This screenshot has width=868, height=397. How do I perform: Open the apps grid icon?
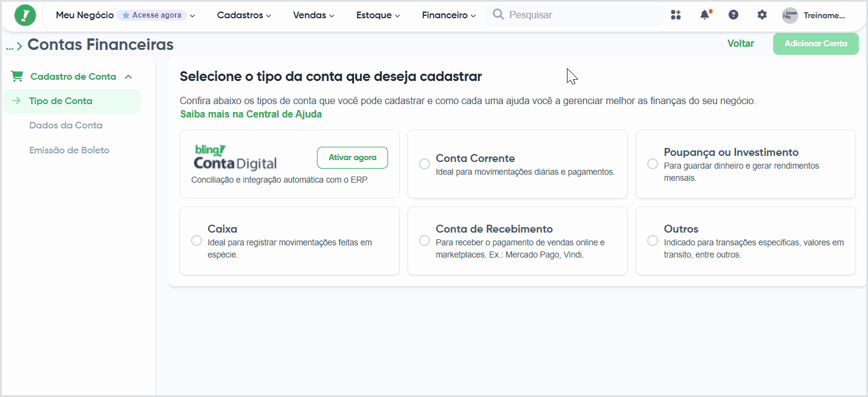point(676,15)
